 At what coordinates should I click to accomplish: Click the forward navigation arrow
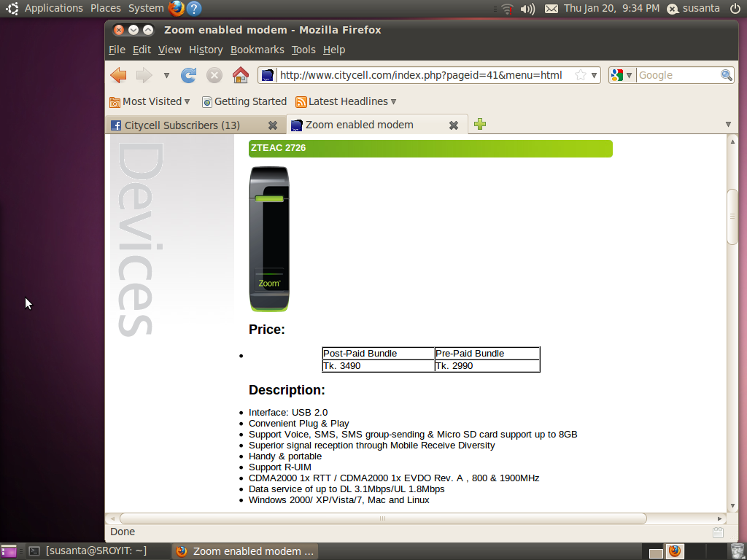tap(144, 75)
